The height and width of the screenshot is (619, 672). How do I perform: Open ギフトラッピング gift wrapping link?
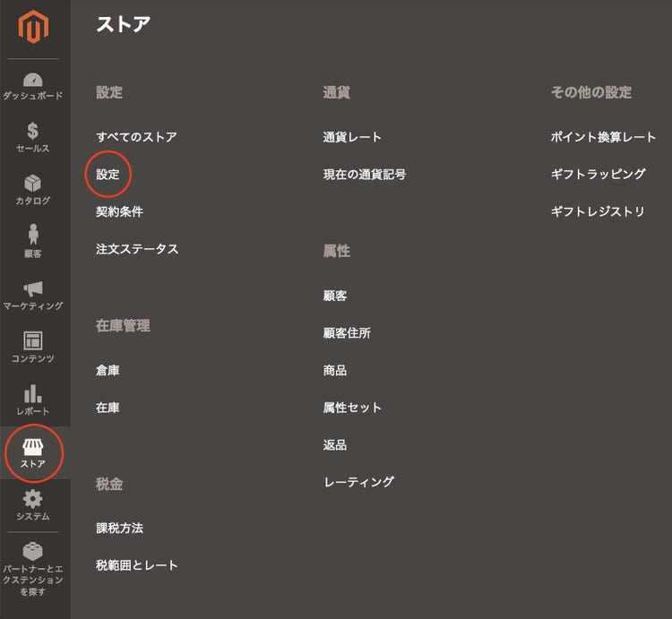pyautogui.click(x=598, y=175)
